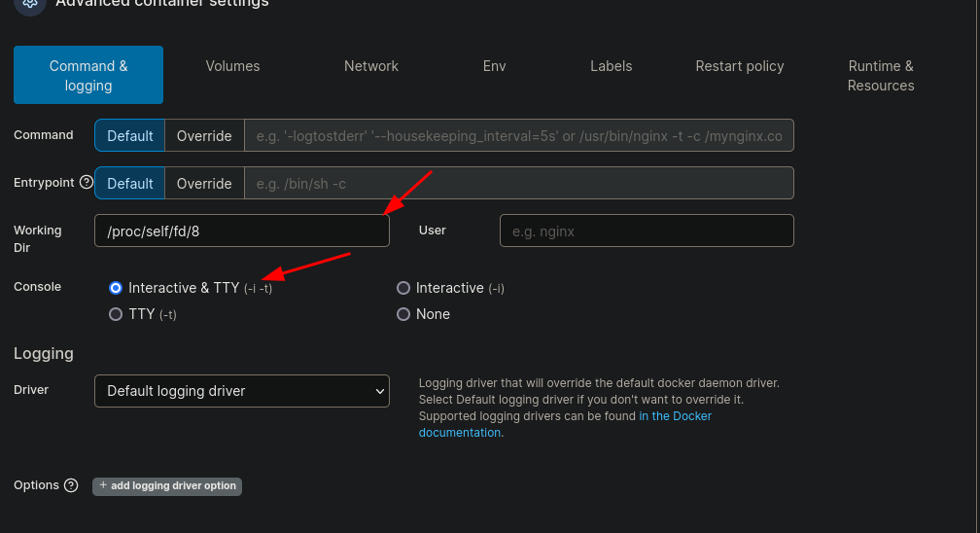The image size is (980, 533).
Task: Focus the User input field
Action: 647,231
